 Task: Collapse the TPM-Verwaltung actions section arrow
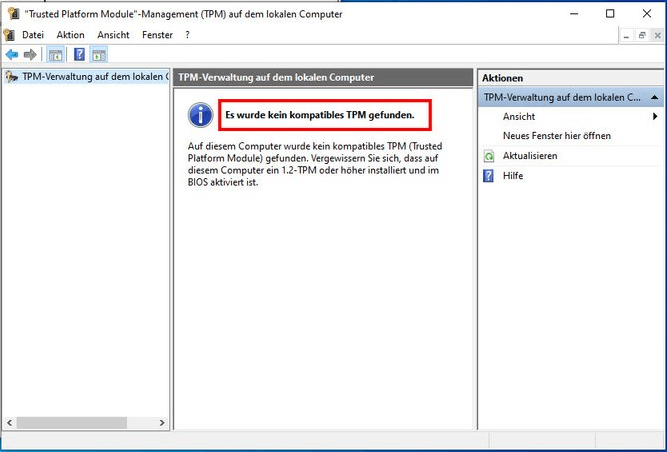653,98
